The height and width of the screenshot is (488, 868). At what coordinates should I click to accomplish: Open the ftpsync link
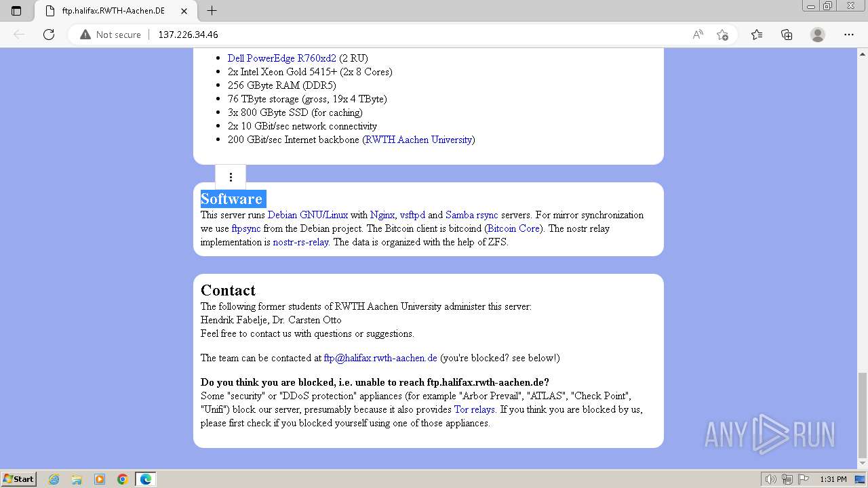coord(246,228)
